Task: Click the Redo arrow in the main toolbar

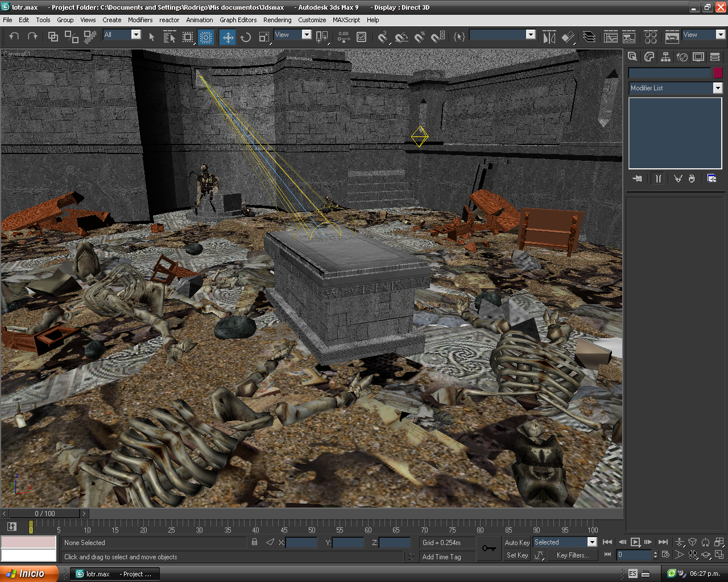Action: pos(32,36)
